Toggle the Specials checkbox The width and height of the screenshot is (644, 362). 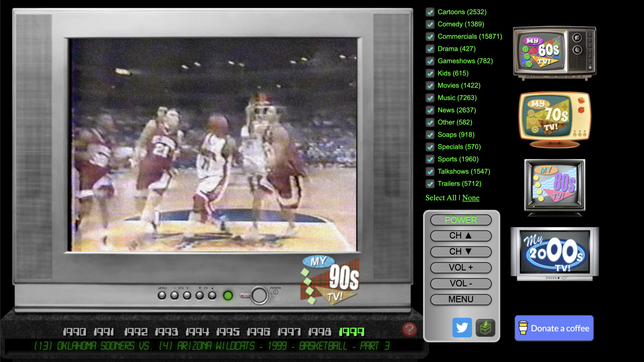click(x=430, y=147)
